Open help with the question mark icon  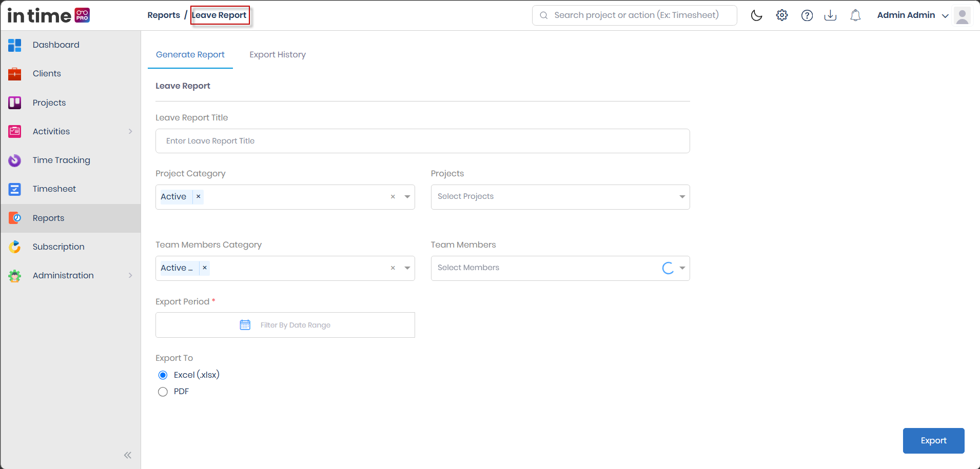807,15
